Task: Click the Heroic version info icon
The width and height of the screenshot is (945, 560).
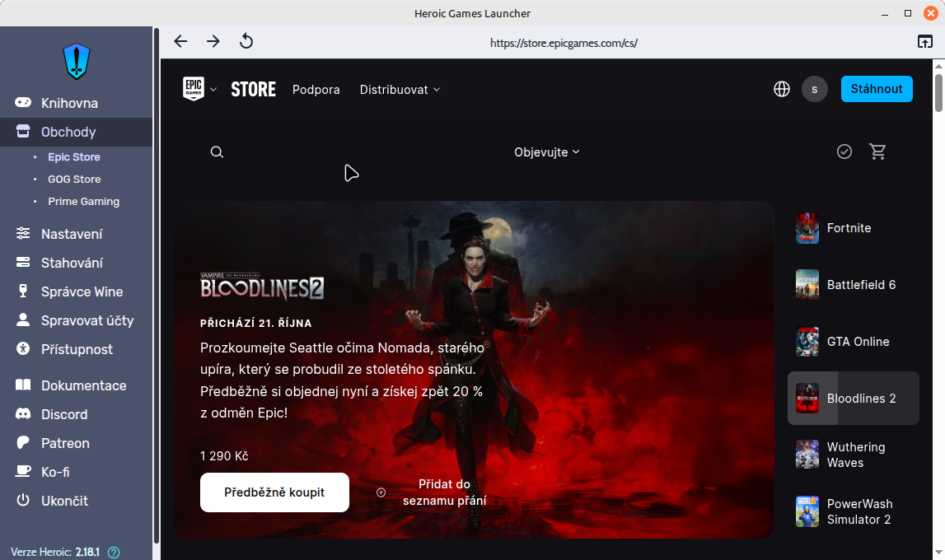Action: click(x=114, y=552)
